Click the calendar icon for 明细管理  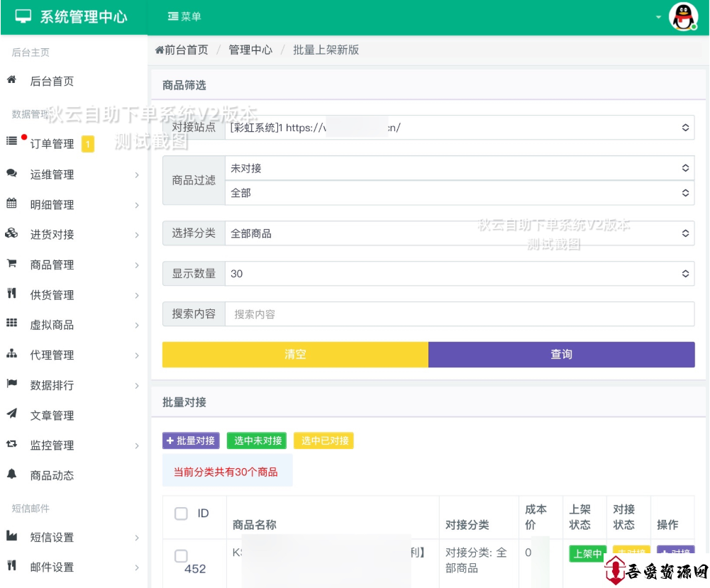(x=11, y=204)
